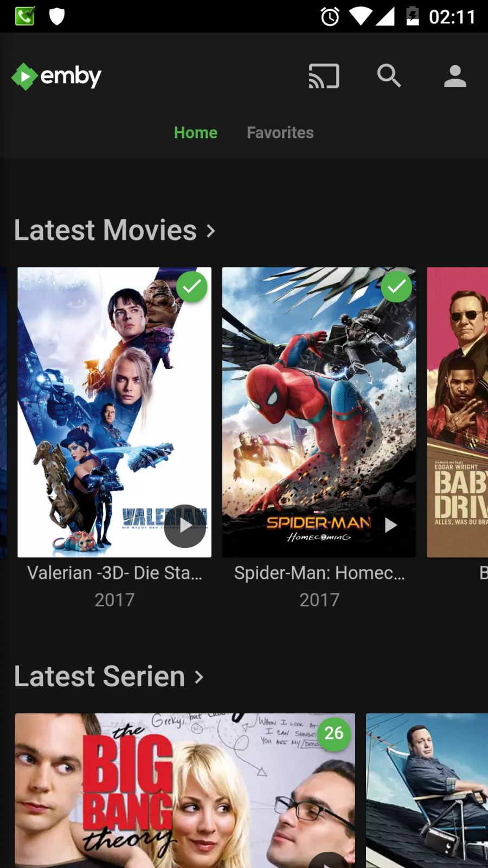Image resolution: width=488 pixels, height=868 pixels.
Task: Toggle watched checkmark on Spider-Man poster
Action: [396, 287]
